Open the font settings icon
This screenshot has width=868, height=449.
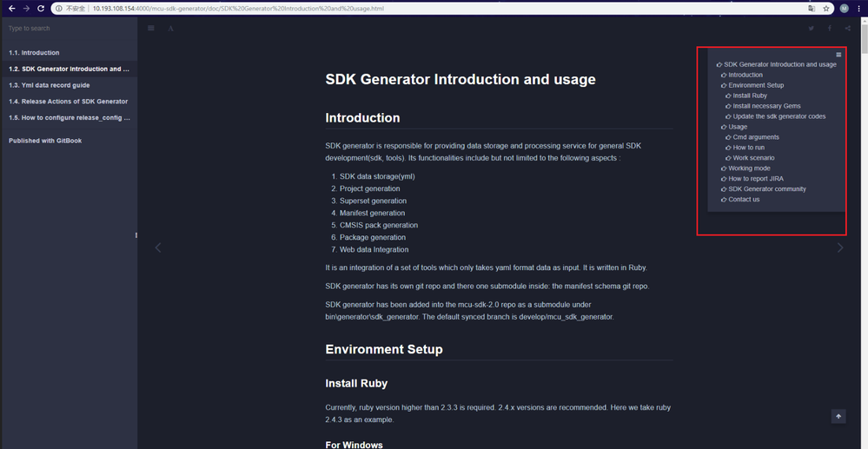point(170,29)
